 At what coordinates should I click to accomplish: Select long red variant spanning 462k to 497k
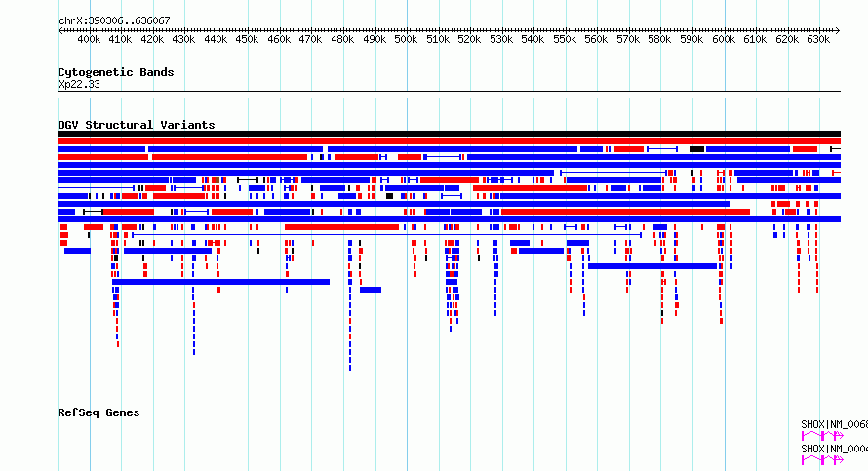pyautogui.click(x=341, y=227)
